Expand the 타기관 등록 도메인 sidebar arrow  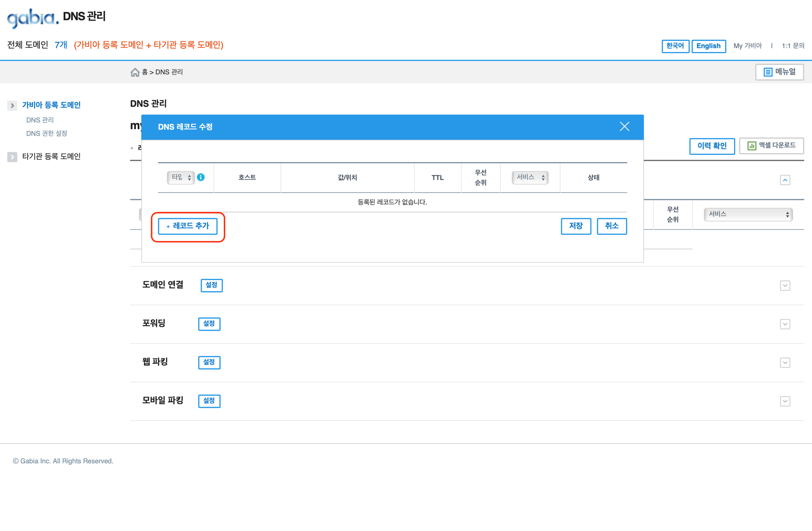(x=12, y=157)
